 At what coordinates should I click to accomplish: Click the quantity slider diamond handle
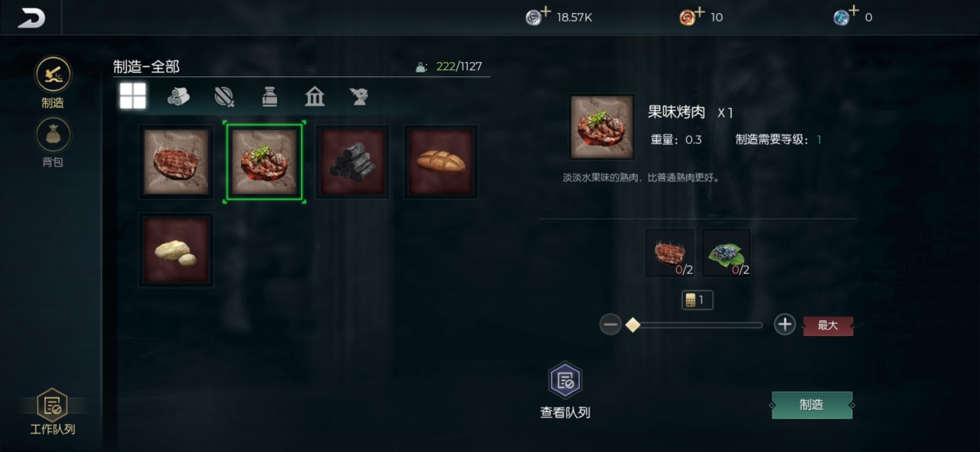(632, 324)
